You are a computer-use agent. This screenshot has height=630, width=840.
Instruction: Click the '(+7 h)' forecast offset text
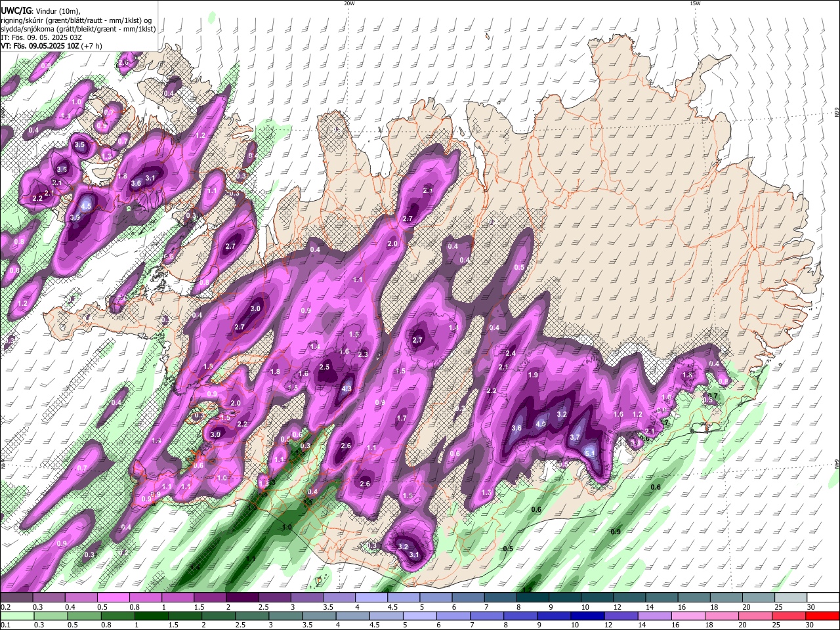click(x=93, y=46)
